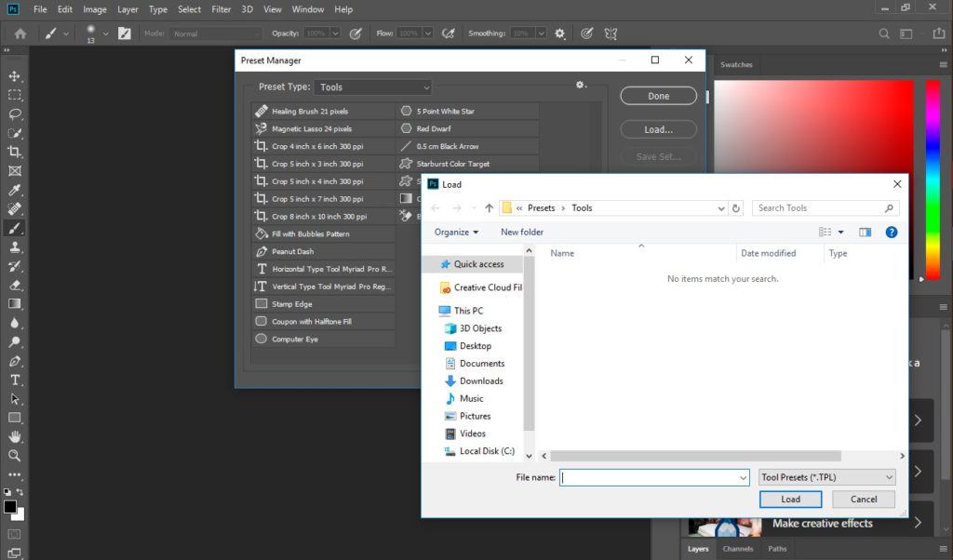Toggle the preview pane in Load dialog
Image resolution: width=953 pixels, height=560 pixels.
coord(865,232)
